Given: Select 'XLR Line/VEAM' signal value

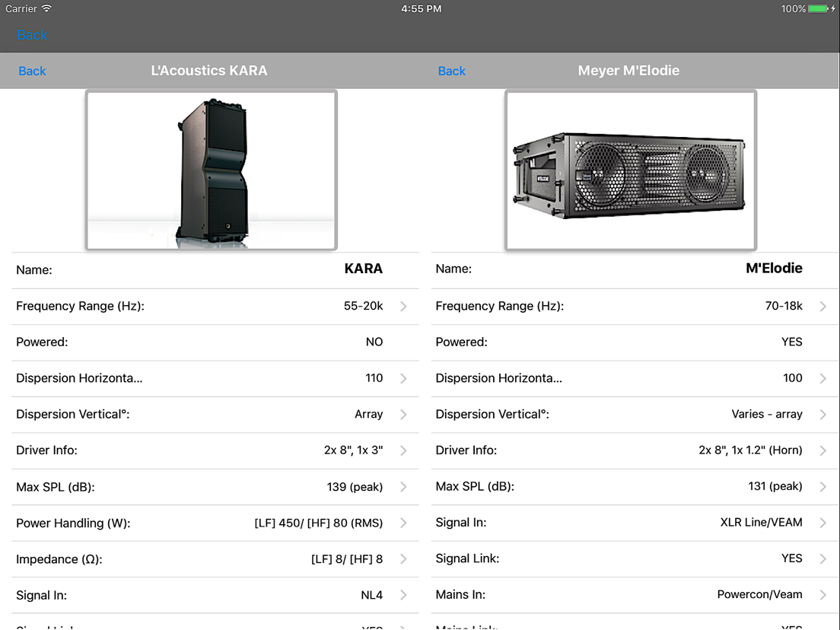Looking at the screenshot, I should (x=761, y=522).
